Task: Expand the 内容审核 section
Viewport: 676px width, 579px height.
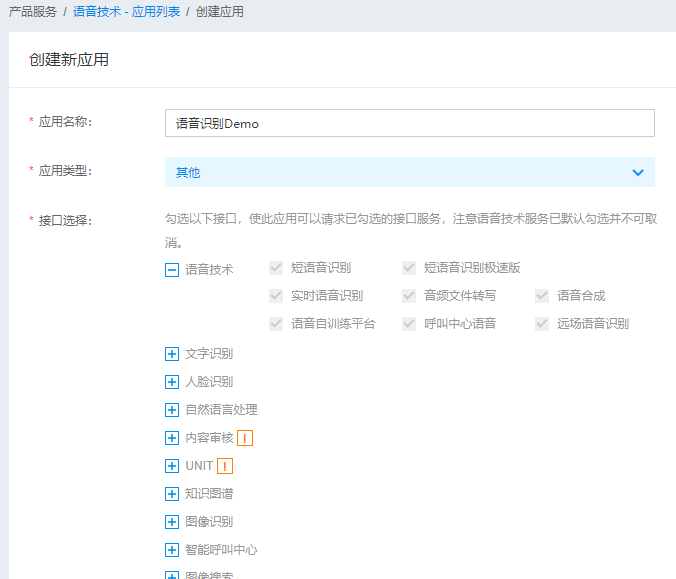Action: pos(172,438)
